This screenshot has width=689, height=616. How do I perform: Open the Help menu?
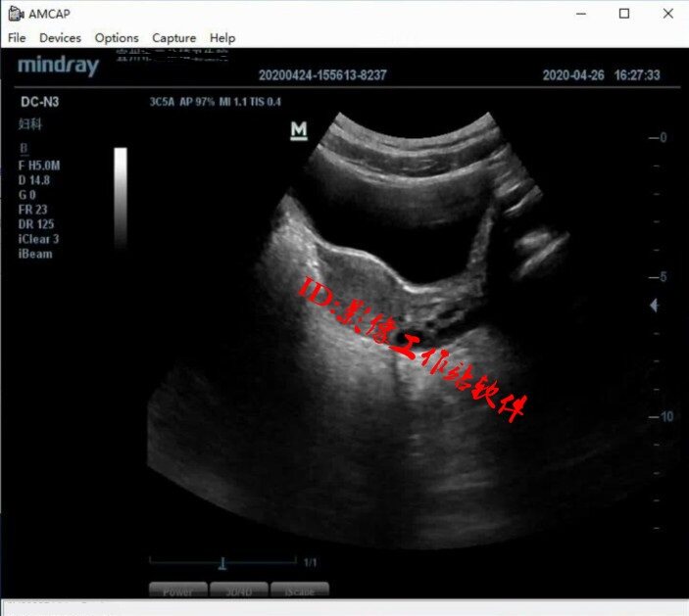click(x=222, y=38)
